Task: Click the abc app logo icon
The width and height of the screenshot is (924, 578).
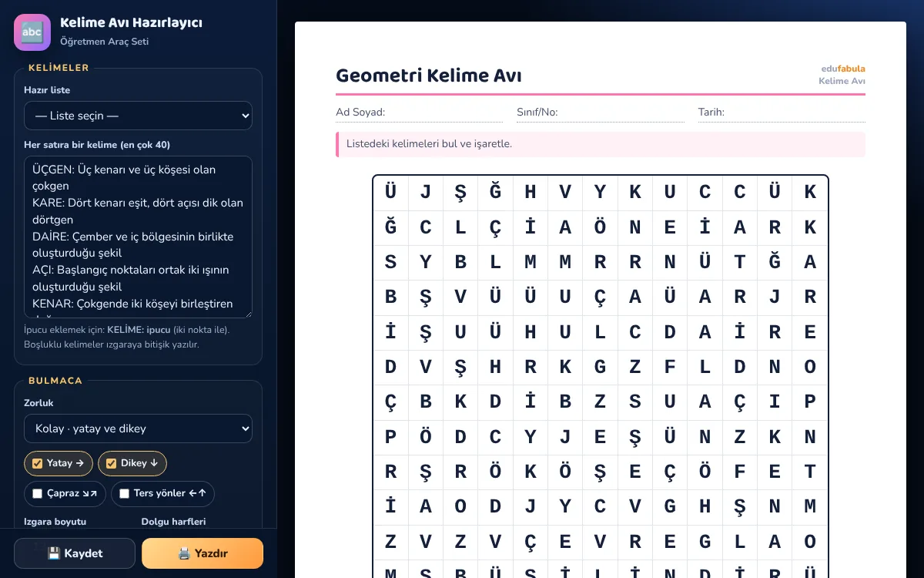Action: (32, 32)
